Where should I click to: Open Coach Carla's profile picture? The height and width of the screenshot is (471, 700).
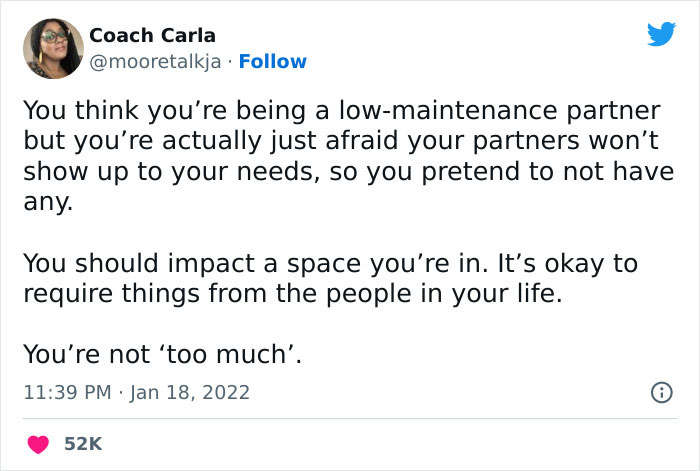[51, 48]
